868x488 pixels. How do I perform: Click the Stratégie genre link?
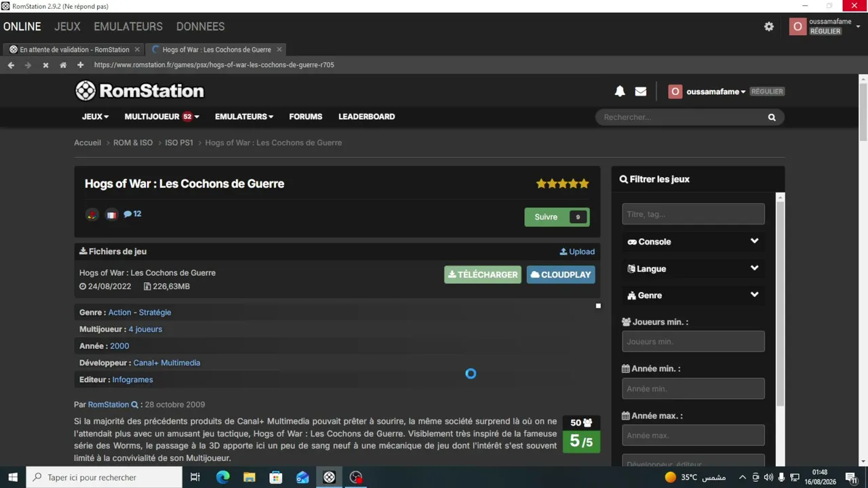tap(155, 312)
